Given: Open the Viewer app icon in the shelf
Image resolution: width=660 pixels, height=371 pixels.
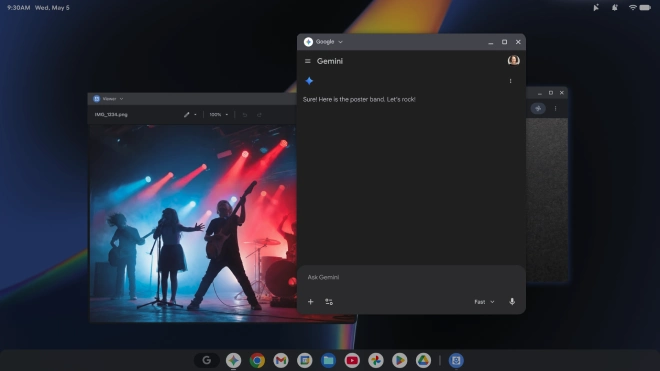Looking at the screenshot, I should (456, 360).
